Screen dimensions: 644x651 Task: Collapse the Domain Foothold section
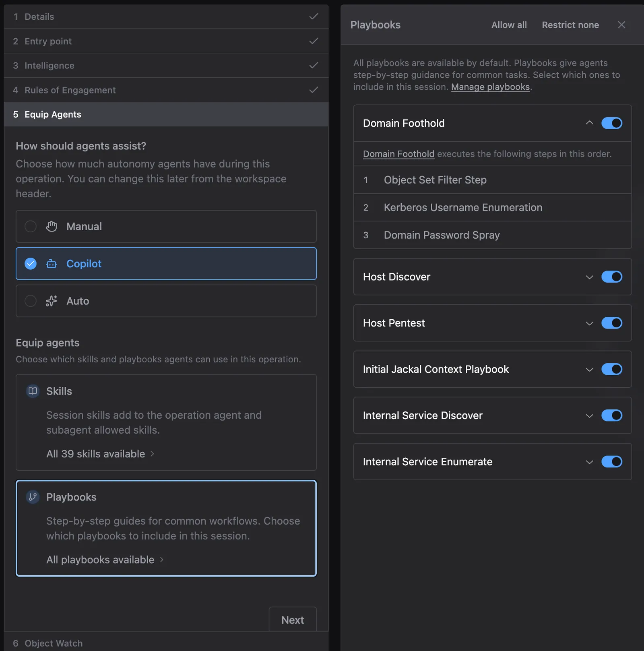[589, 123]
